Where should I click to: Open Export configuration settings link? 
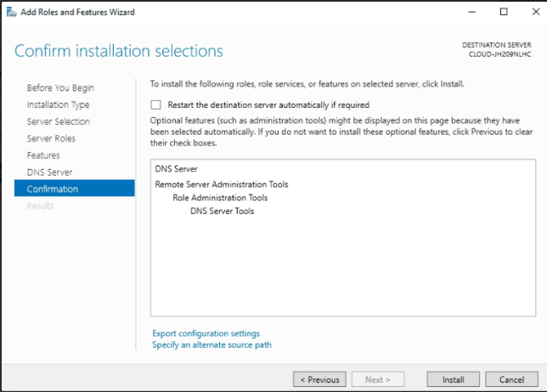[x=206, y=333]
